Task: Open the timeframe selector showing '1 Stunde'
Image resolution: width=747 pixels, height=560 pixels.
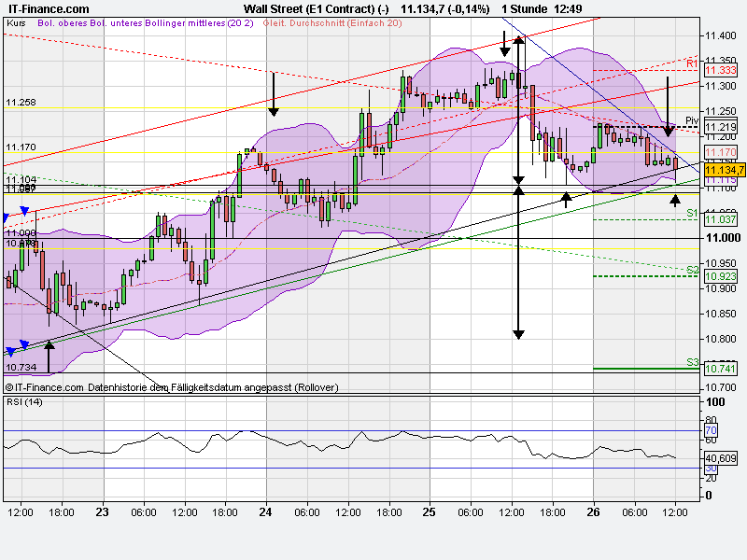Action: [526, 7]
